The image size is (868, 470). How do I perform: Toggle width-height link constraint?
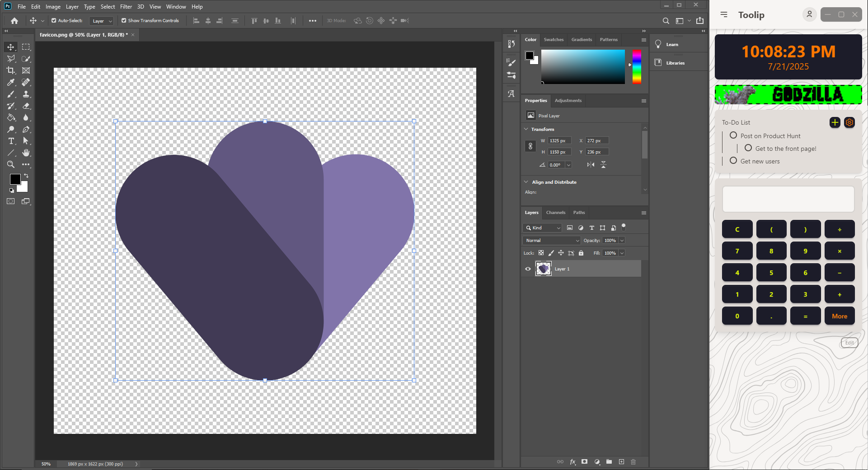coord(530,146)
